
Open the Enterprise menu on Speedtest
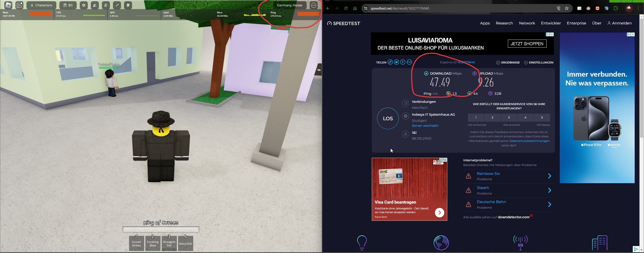(x=576, y=23)
